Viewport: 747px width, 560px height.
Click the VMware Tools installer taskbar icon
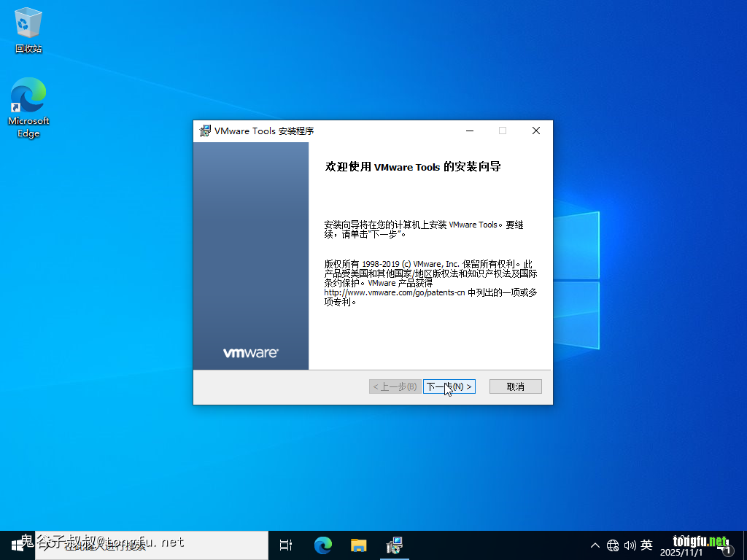click(394, 545)
